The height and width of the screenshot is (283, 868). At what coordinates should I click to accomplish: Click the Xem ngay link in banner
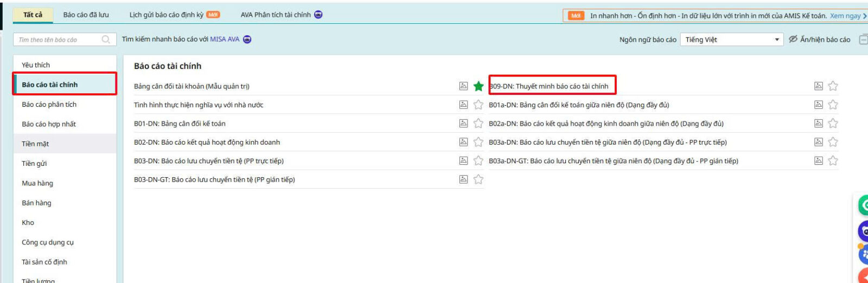click(845, 16)
